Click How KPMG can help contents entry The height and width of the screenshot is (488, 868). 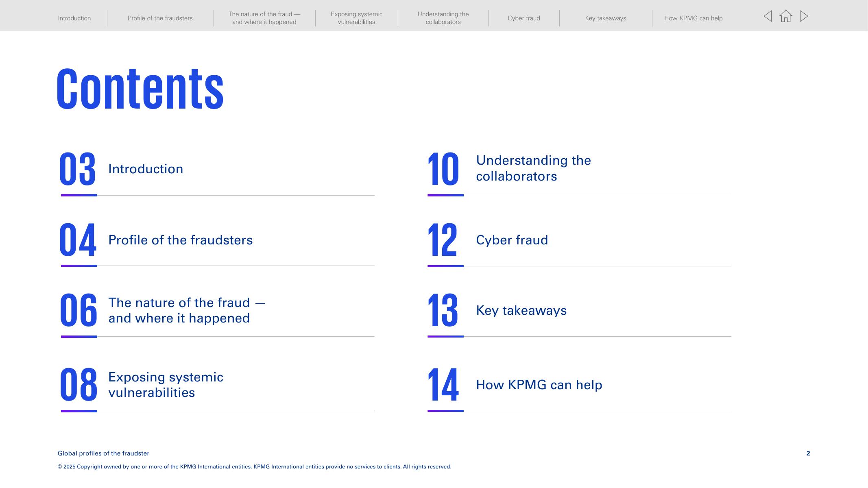click(539, 385)
